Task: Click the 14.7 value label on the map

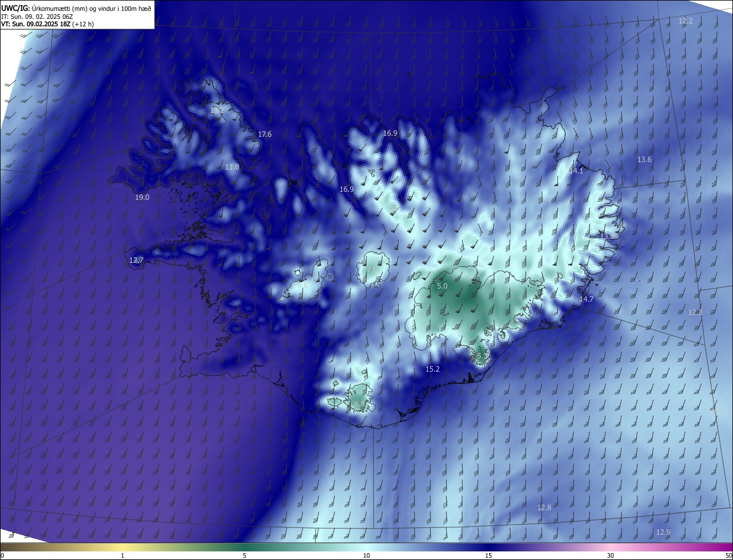Action: tap(586, 299)
